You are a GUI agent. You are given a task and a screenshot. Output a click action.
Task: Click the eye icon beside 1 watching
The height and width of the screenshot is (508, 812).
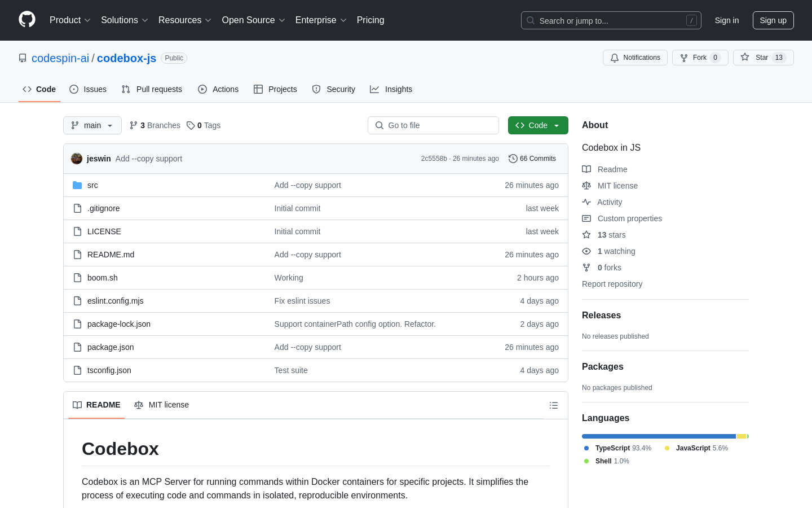tap(586, 251)
